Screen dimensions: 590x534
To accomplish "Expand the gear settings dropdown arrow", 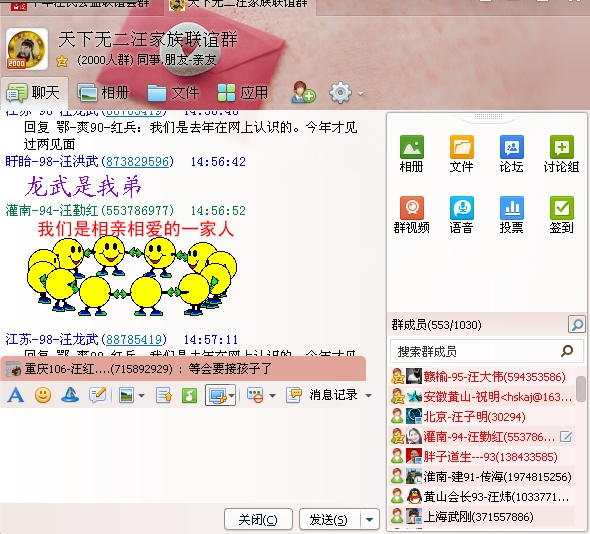I will tap(360, 93).
